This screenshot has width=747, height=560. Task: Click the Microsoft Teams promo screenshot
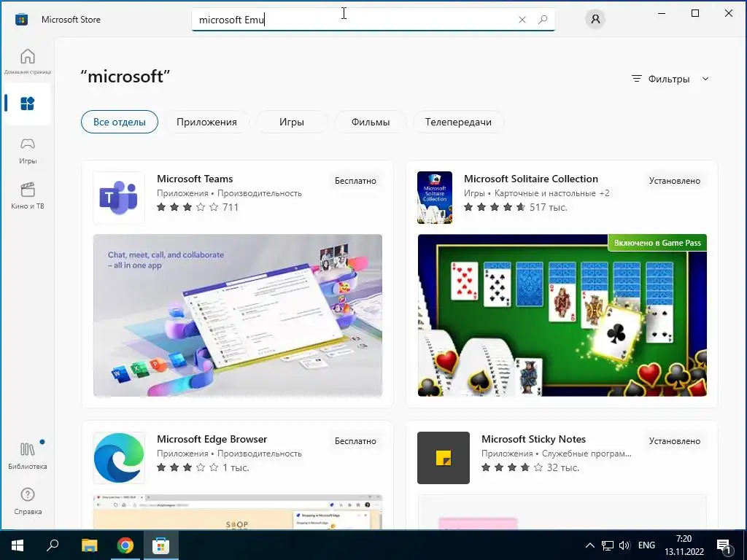[238, 315]
